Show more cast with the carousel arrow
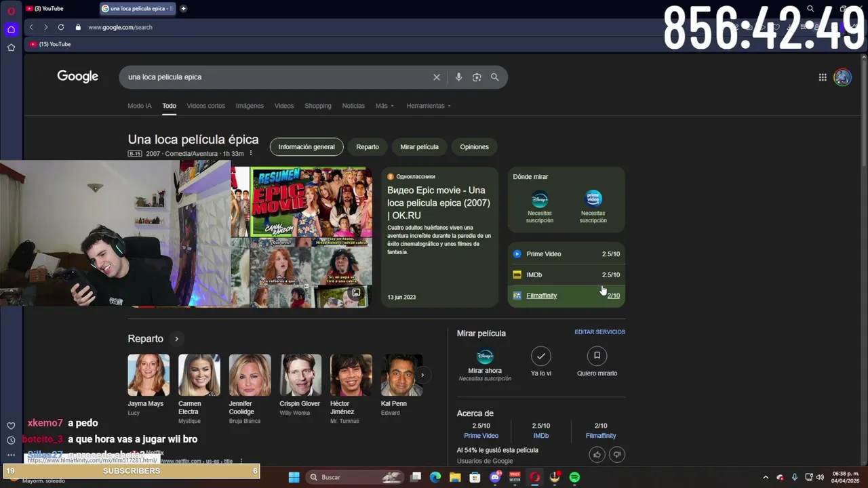Image resolution: width=868 pixels, height=488 pixels. (422, 375)
